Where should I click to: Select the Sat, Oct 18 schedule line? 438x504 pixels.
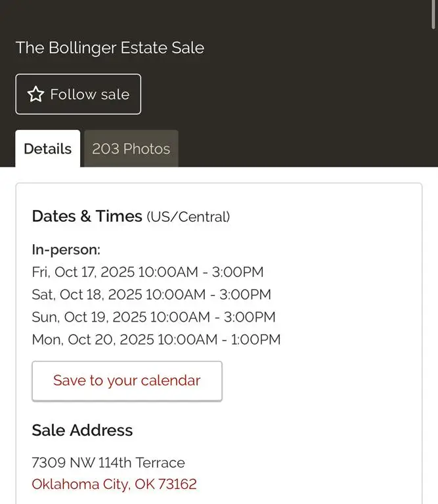151,295
